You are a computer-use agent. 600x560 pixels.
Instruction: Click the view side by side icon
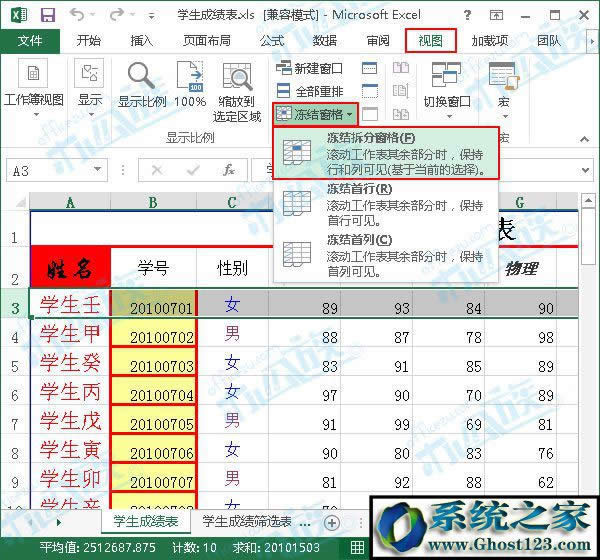(x=401, y=69)
